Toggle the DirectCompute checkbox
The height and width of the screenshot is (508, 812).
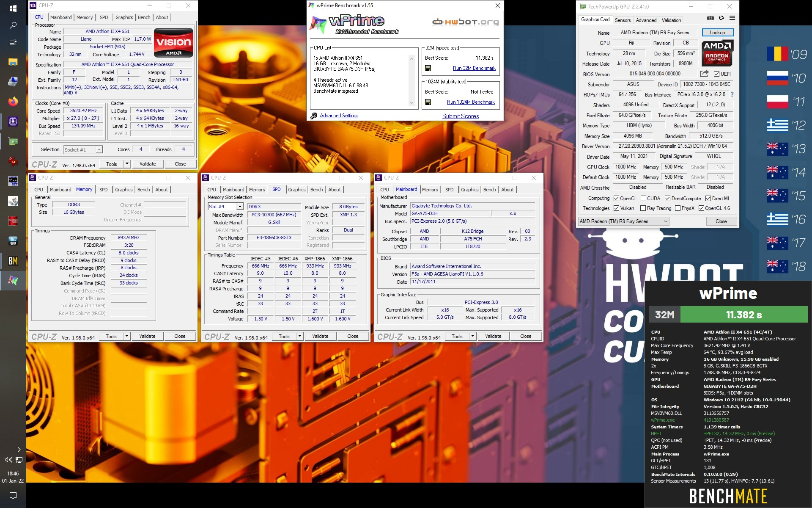pos(667,198)
